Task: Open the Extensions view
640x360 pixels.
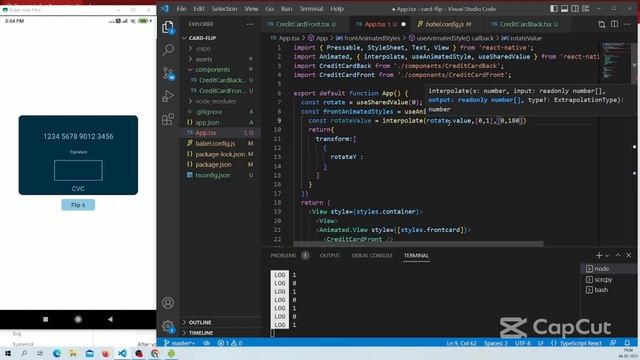Action: pos(168,119)
